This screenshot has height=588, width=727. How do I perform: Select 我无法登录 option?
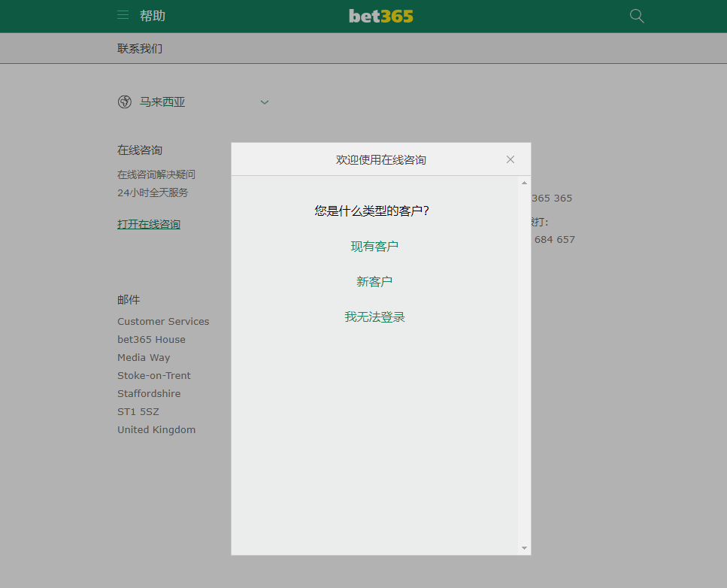pyautogui.click(x=374, y=317)
